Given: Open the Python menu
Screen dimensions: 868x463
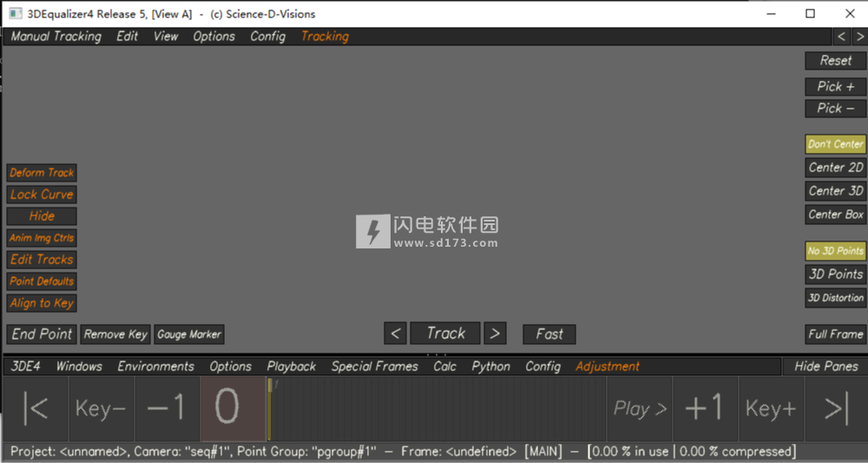Looking at the screenshot, I should point(491,367).
